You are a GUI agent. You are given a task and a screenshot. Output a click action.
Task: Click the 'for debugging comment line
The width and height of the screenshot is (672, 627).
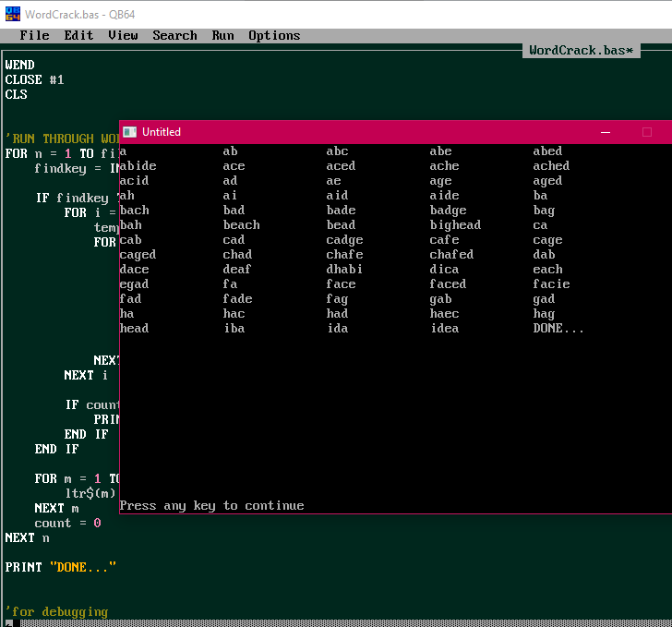56,611
